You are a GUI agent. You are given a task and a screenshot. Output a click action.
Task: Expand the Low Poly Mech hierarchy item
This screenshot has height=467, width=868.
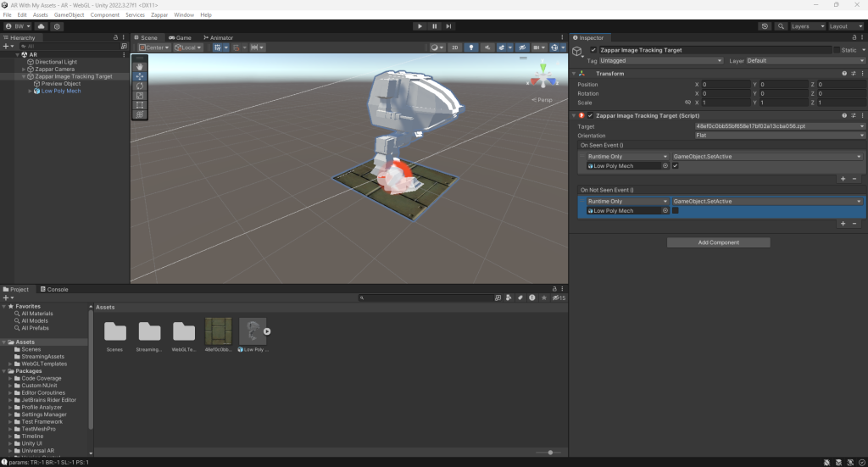tap(30, 91)
